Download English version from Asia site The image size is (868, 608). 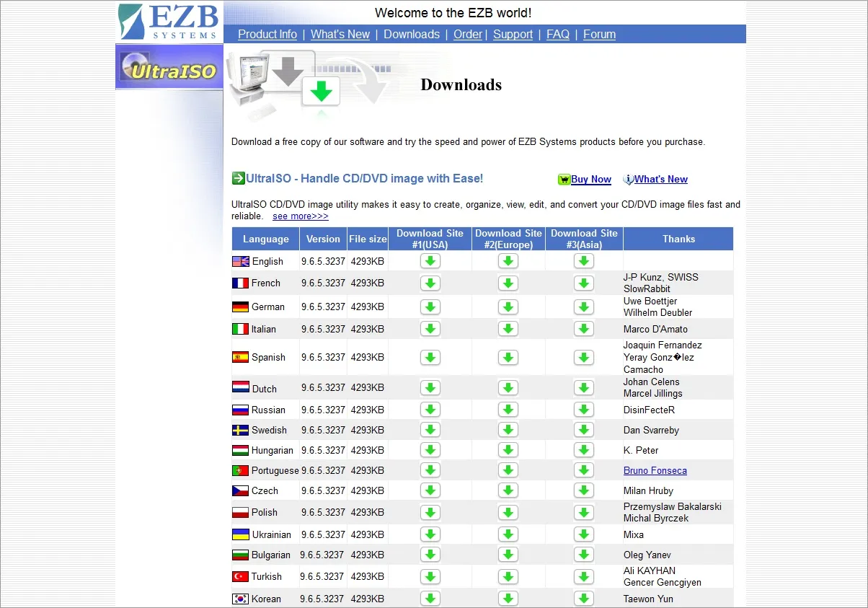coord(584,261)
